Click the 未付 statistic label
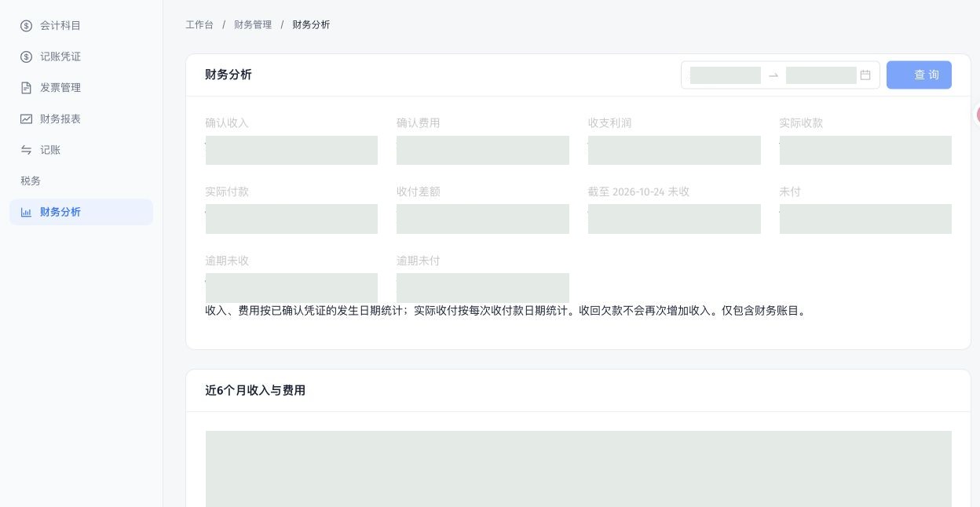980x507 pixels. pos(790,191)
